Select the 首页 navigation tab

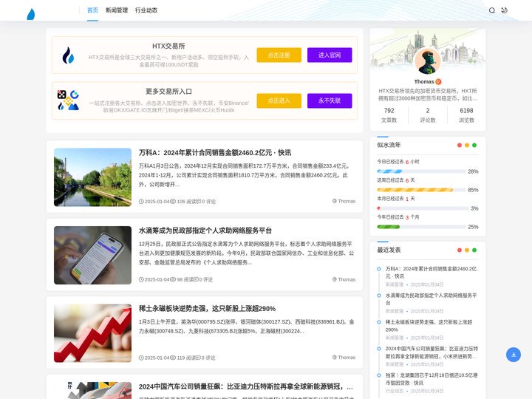pyautogui.click(x=92, y=10)
